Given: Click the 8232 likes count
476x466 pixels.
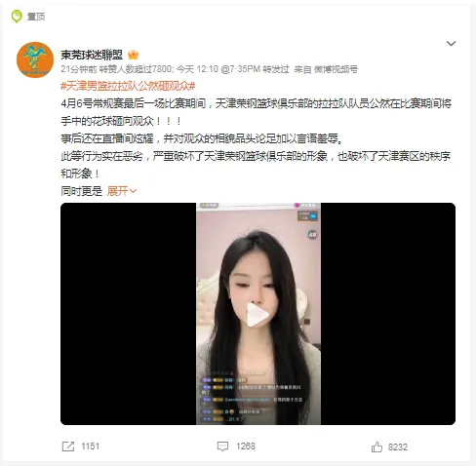Looking at the screenshot, I should pyautogui.click(x=398, y=447).
